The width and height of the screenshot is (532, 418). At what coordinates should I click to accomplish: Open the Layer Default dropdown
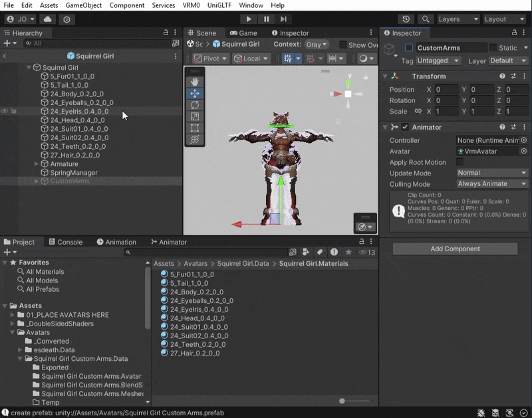[x=508, y=60]
